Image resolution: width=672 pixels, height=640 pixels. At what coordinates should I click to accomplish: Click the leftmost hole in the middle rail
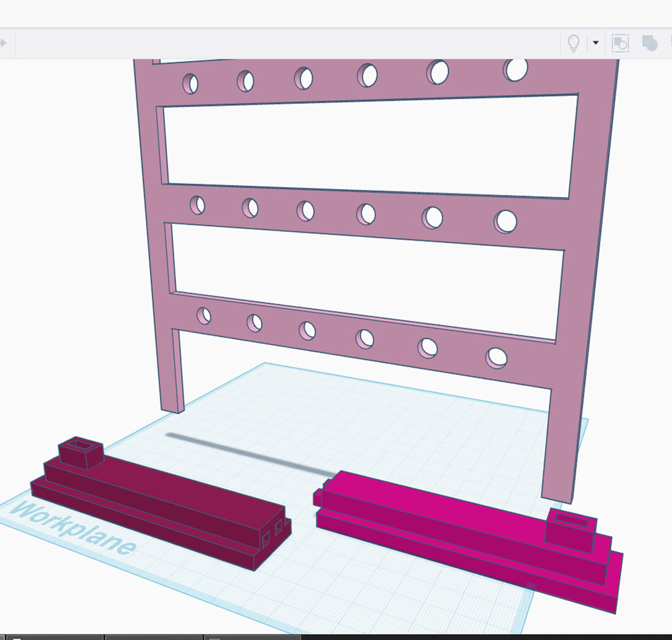point(197,205)
